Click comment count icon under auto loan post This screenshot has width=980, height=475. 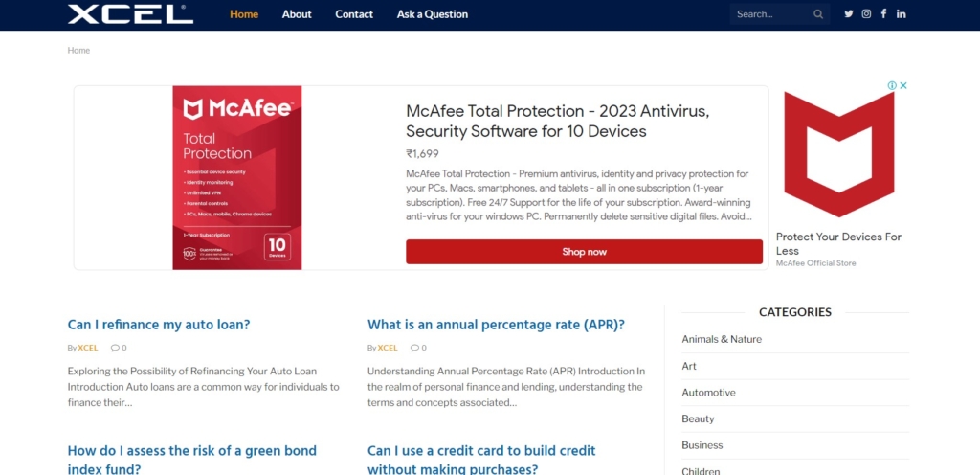pos(115,348)
